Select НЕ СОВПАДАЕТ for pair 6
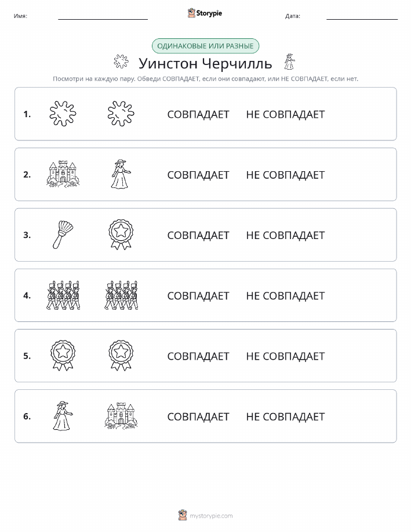 pyautogui.click(x=285, y=417)
